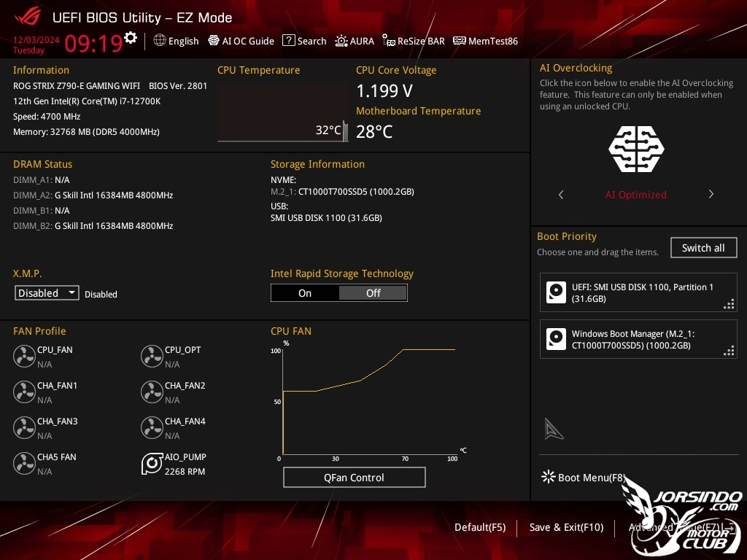The image size is (747, 560).
Task: Open ReSize BAR setting
Action: 414,41
